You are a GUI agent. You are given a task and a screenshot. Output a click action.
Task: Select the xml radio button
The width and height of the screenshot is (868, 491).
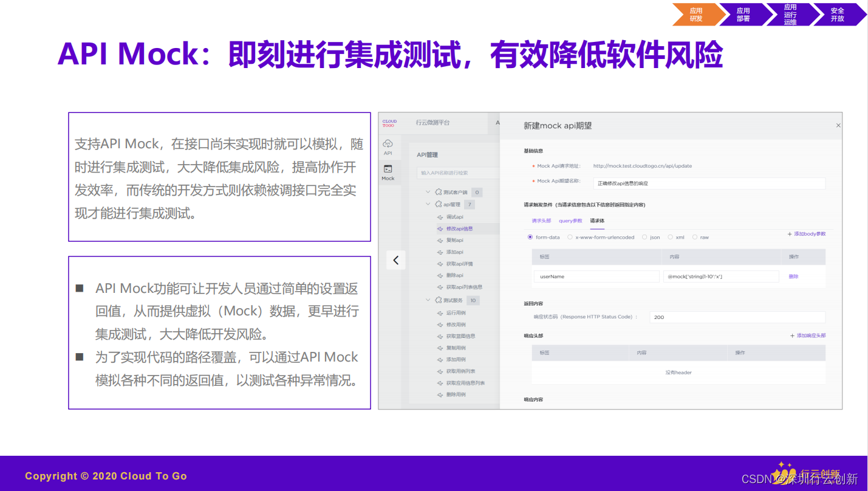[x=670, y=237]
